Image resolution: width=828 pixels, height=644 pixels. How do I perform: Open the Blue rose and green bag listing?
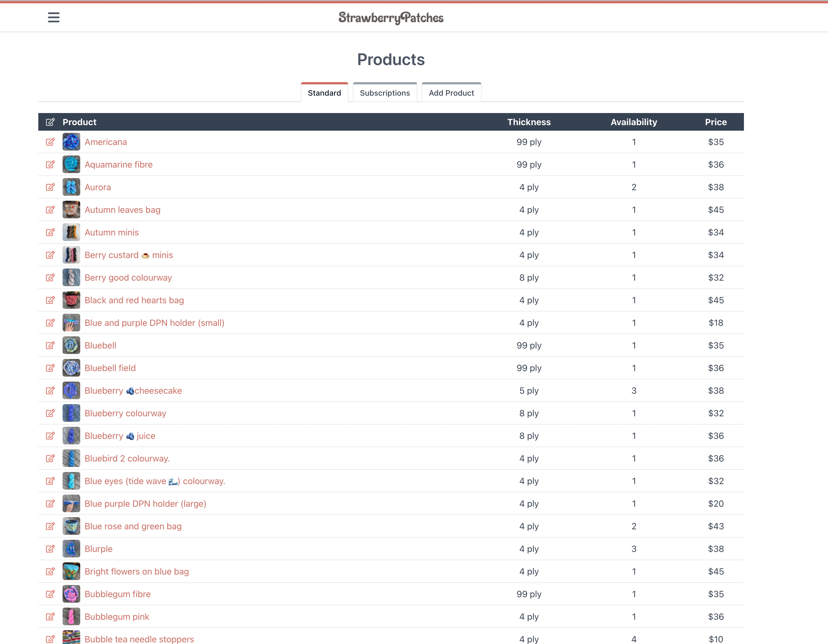133,526
